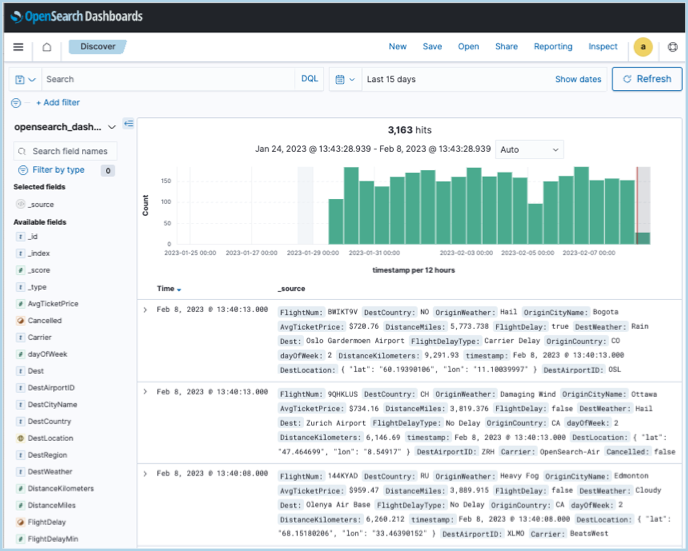Expand the 144KYAD flight document row
Screen dimensions: 688x551
(x=145, y=474)
